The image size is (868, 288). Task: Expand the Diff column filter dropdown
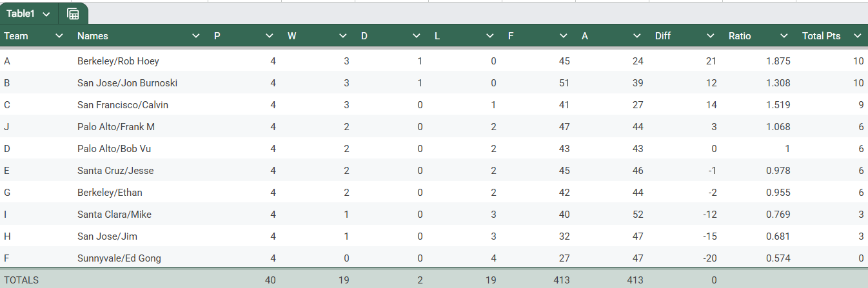[x=711, y=36]
